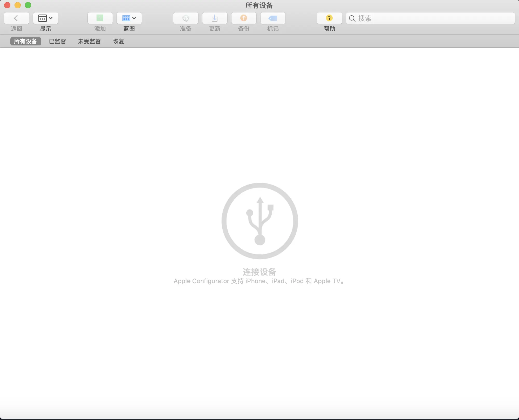Expand the Blueprints (蓝图) dropdown

click(129, 18)
